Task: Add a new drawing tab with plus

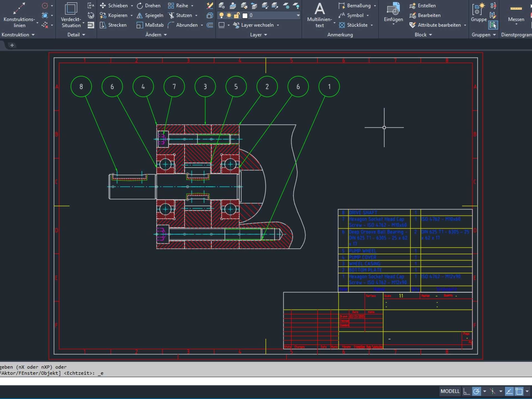Action: (12, 45)
